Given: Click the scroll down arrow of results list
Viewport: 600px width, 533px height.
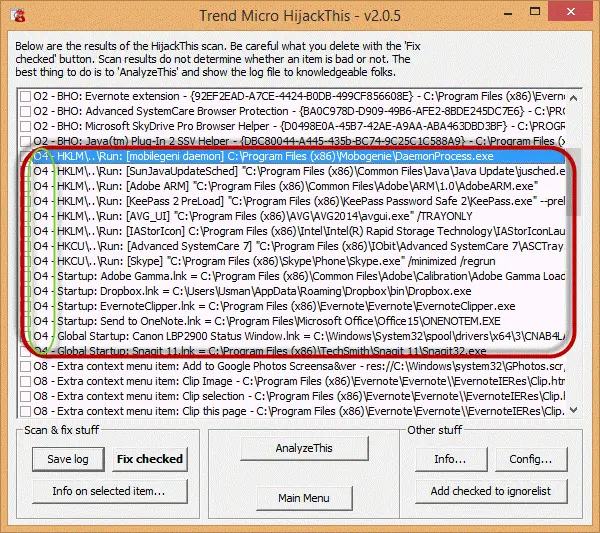Looking at the screenshot, I should click(x=573, y=410).
